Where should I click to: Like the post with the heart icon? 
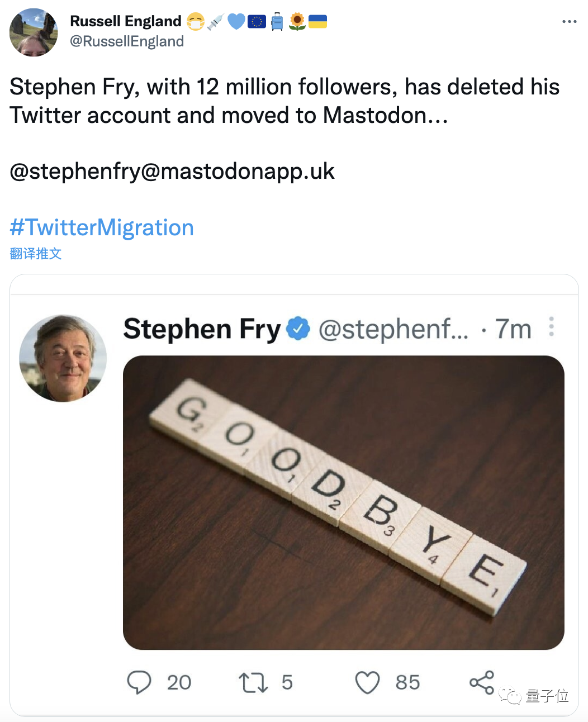367,683
